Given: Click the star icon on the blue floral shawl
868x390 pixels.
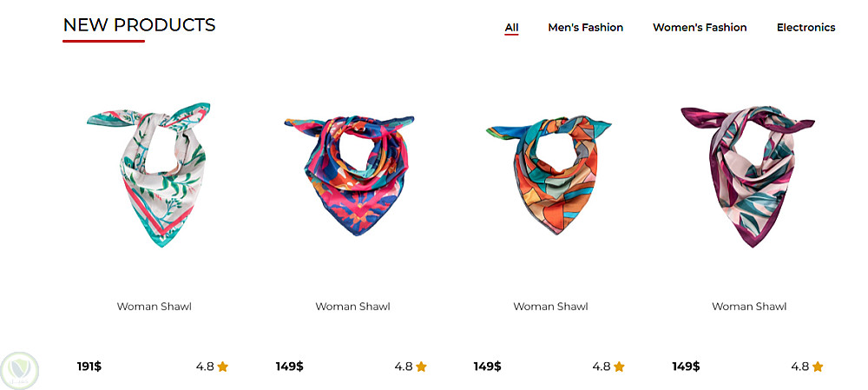Looking at the screenshot, I should pos(421,367).
